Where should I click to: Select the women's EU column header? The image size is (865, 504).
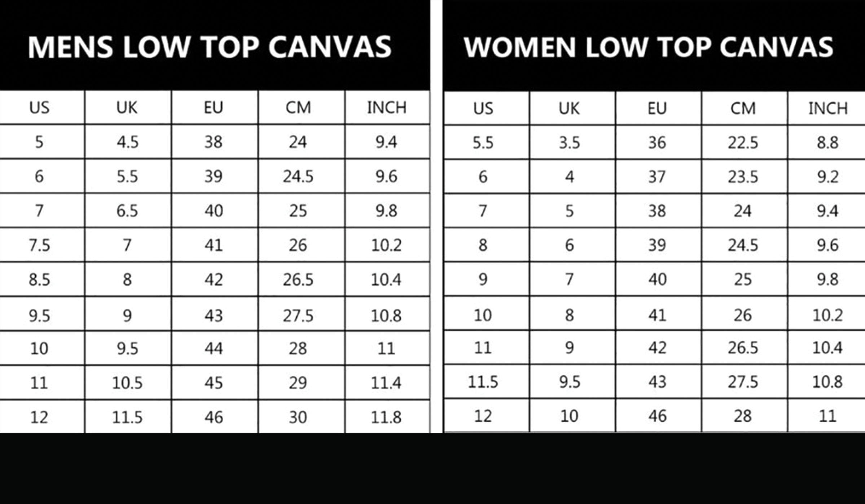(x=658, y=108)
